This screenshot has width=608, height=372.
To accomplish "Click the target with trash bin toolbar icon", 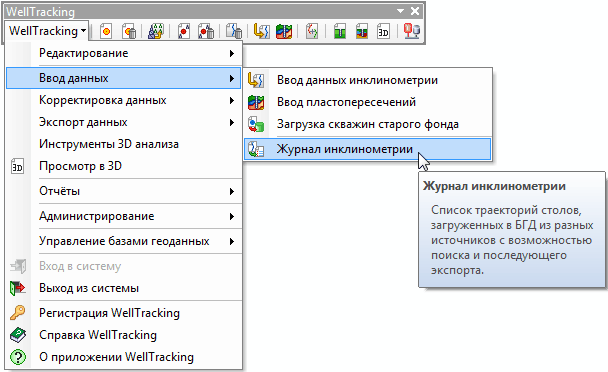I will pos(128,31).
